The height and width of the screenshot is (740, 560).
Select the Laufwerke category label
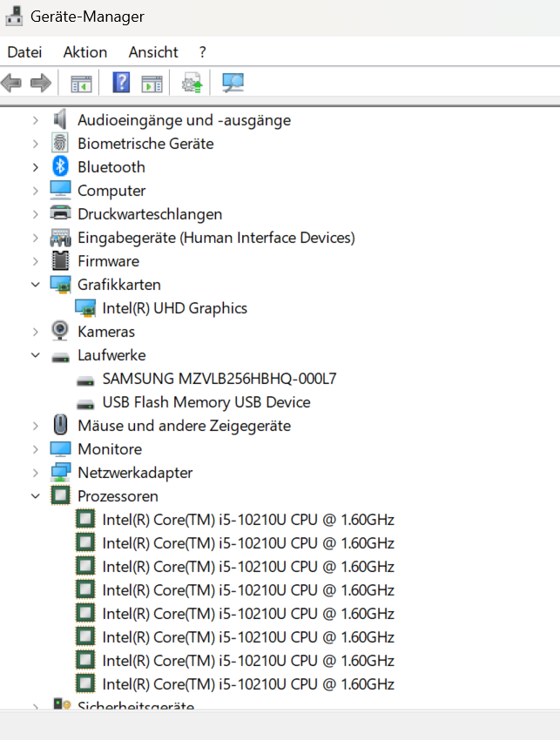click(x=111, y=355)
